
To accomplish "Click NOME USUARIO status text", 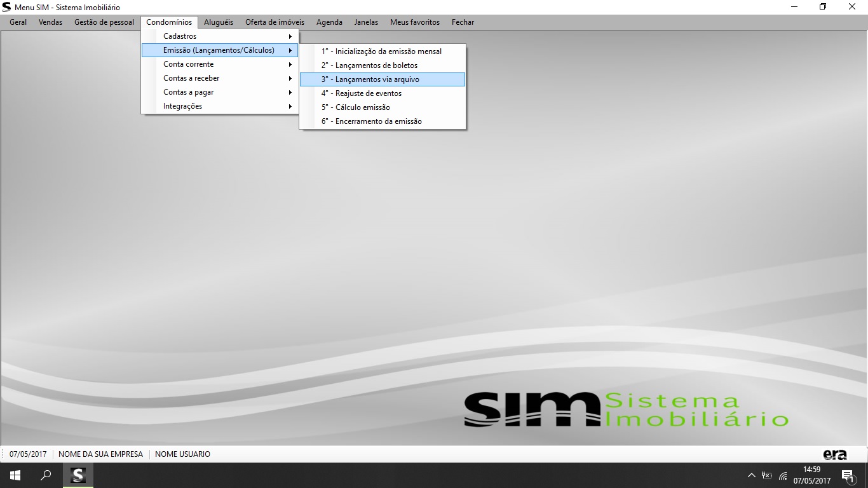I will [x=182, y=454].
